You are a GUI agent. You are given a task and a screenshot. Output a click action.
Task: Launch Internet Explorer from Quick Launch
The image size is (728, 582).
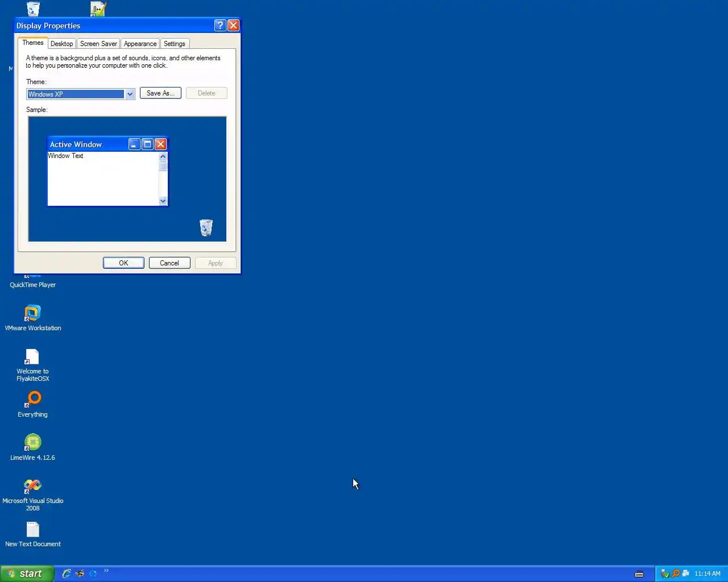pyautogui.click(x=67, y=573)
